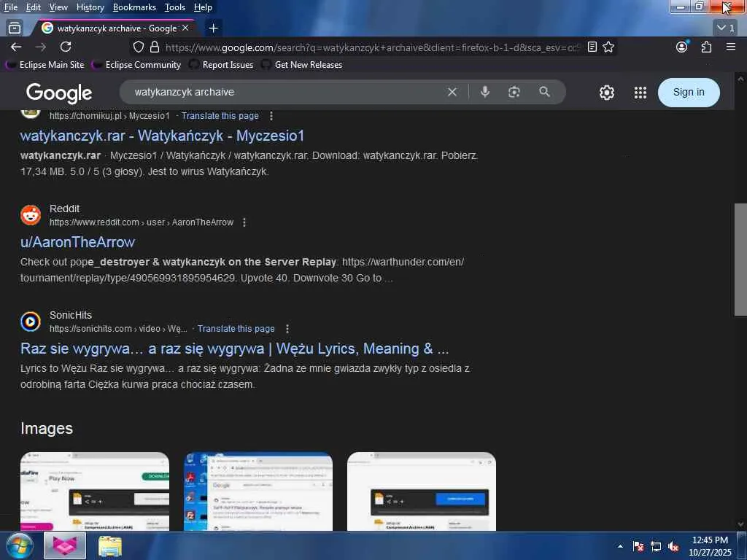Open the Windows Start menu
Image resolution: width=747 pixels, height=560 pixels.
19,545
